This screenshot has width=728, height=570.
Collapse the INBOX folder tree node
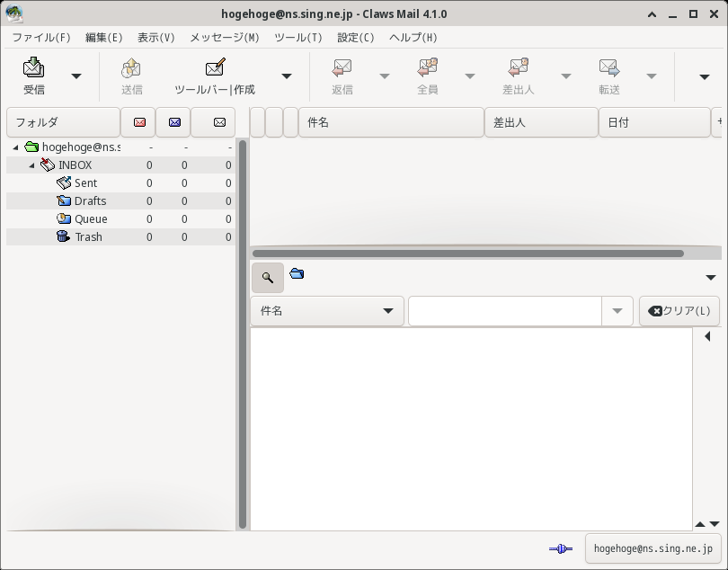coord(31,165)
